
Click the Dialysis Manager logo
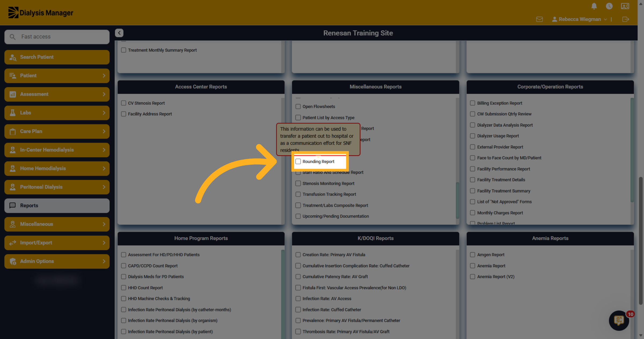point(41,13)
